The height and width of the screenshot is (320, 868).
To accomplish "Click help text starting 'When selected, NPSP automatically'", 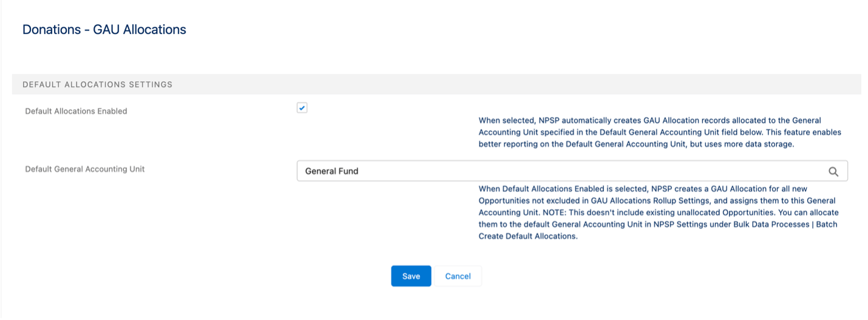I will 660,132.
